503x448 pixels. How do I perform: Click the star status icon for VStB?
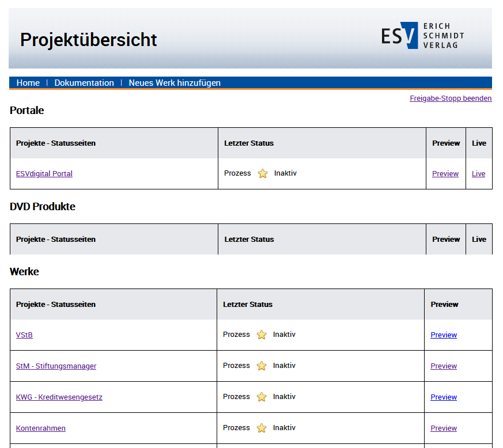tap(262, 335)
